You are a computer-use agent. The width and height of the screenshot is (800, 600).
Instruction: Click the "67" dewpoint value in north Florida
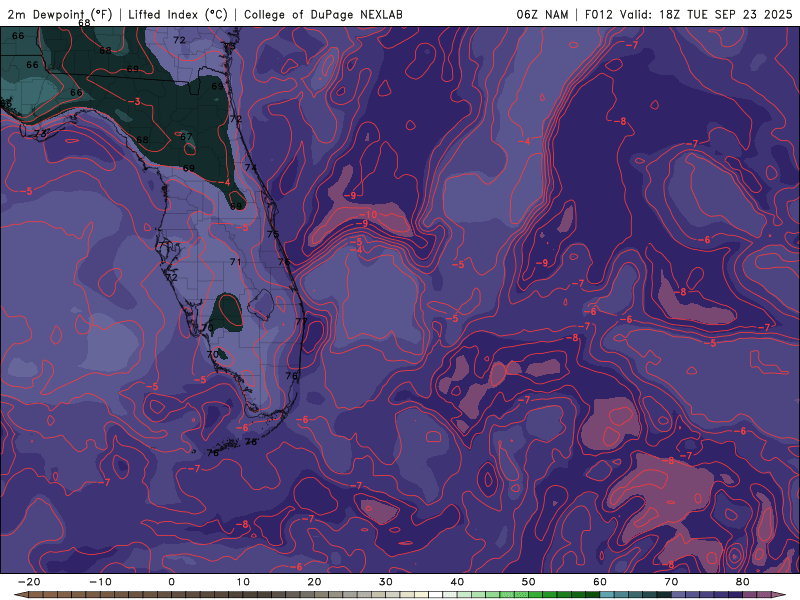click(x=186, y=137)
